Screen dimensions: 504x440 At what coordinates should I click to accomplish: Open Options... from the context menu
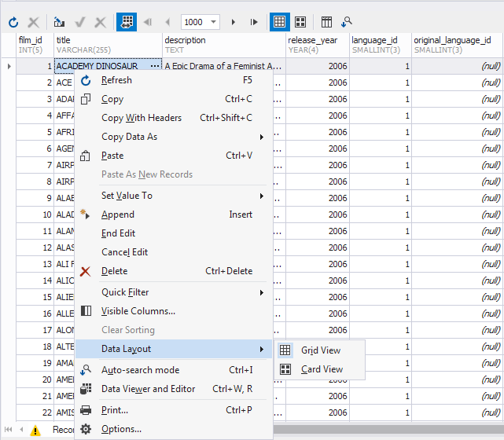(174, 429)
